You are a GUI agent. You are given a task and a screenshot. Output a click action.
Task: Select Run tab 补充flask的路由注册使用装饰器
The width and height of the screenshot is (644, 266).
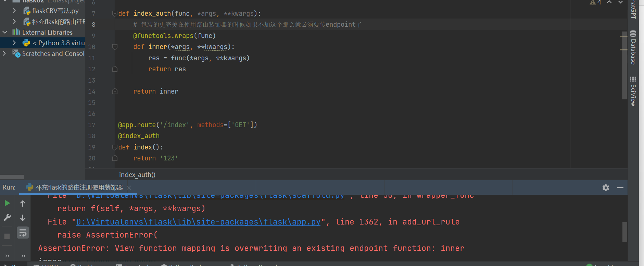coord(79,188)
